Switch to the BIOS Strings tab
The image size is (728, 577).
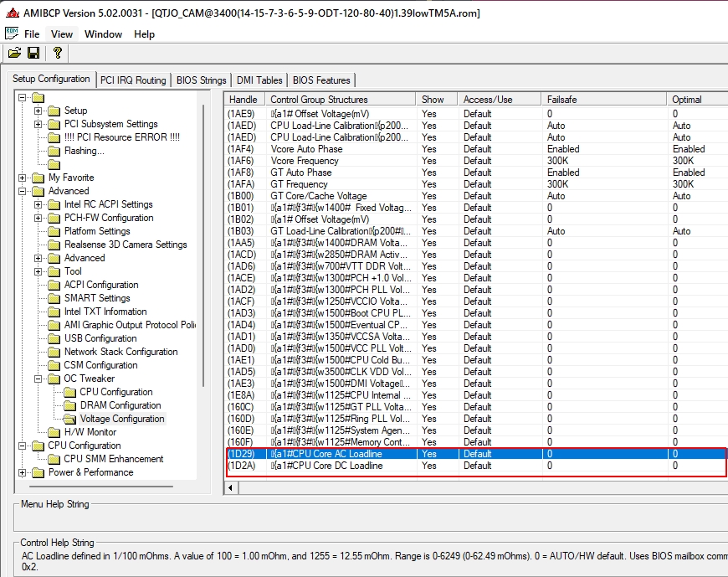(201, 80)
